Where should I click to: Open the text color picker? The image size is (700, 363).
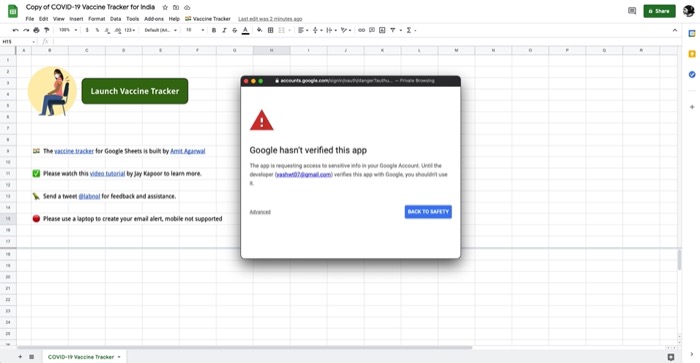click(245, 30)
